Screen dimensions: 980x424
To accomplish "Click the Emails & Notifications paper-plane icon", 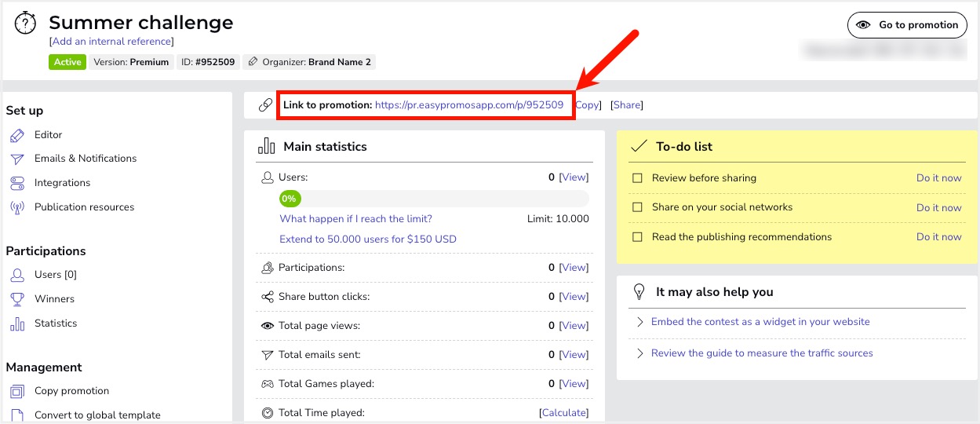I will tap(17, 159).
